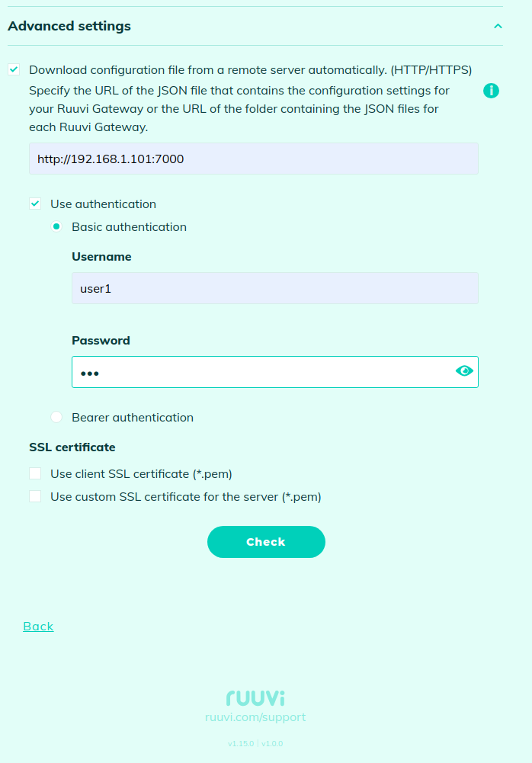
Task: Uncheck automatic remote configuration download
Action: point(14,69)
